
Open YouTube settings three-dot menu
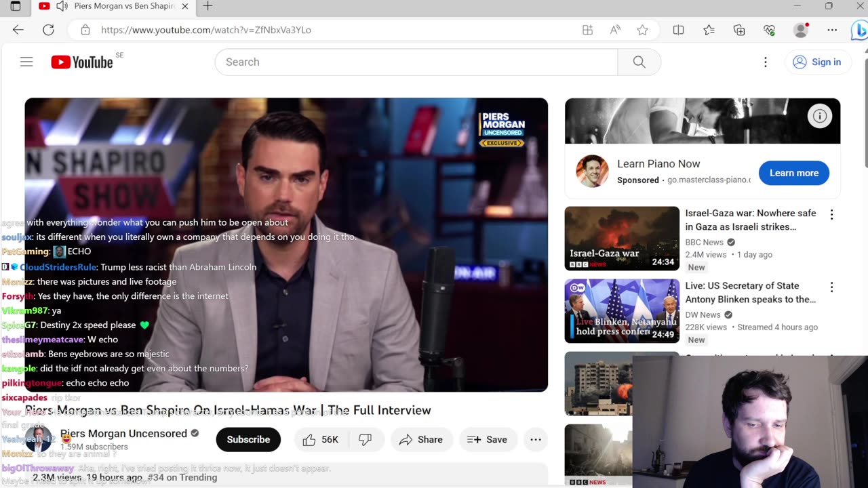pyautogui.click(x=766, y=62)
